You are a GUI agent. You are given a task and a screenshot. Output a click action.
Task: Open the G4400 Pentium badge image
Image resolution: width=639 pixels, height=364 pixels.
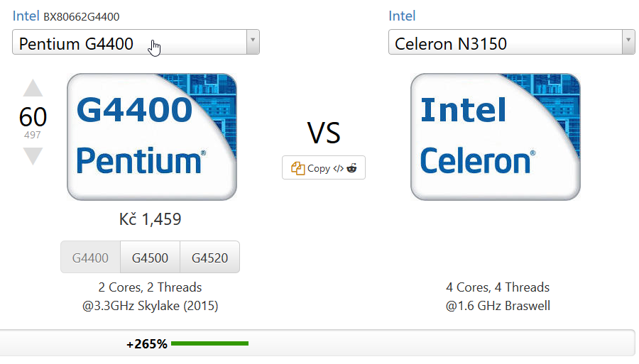coord(152,137)
